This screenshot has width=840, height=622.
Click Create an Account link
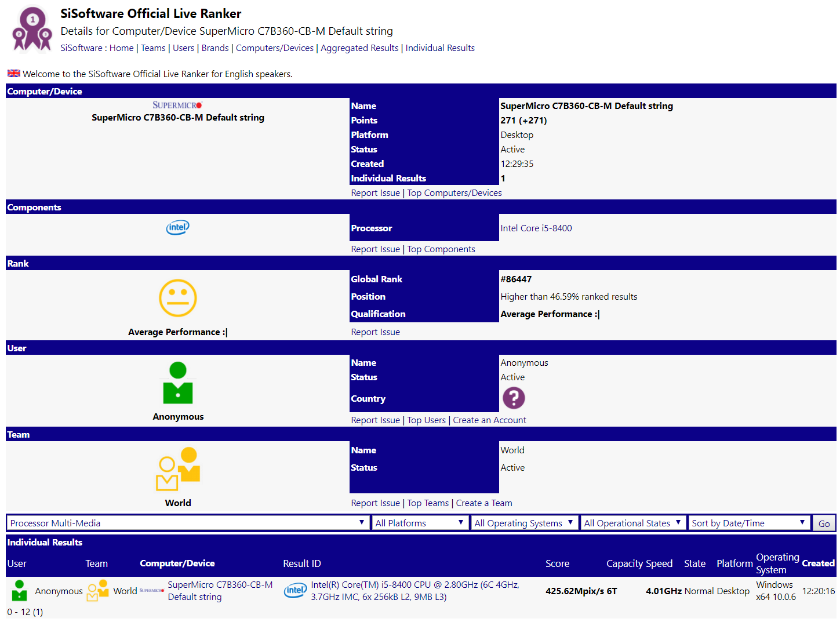point(489,420)
